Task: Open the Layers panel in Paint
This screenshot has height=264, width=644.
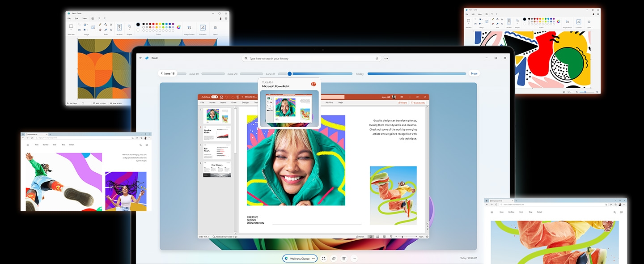Action: [214, 28]
